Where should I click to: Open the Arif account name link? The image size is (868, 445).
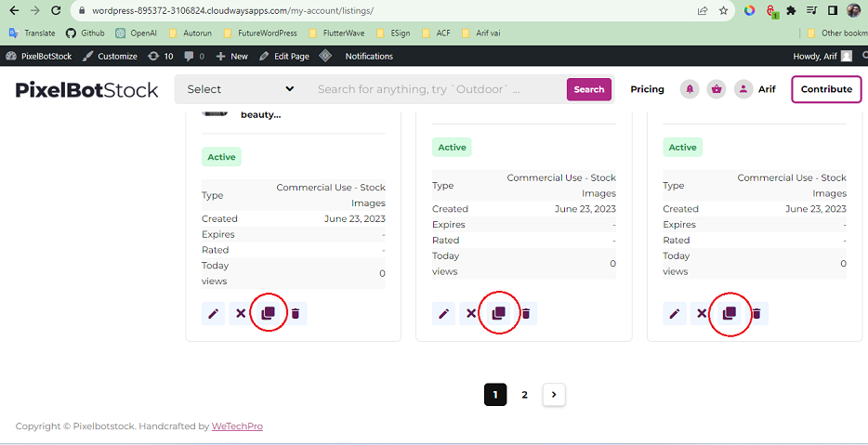tap(767, 89)
